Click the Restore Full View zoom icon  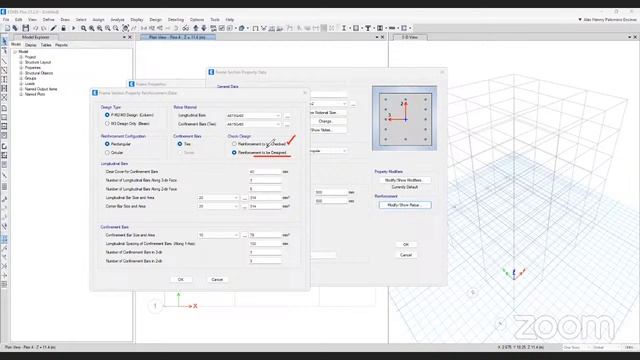pos(91,28)
